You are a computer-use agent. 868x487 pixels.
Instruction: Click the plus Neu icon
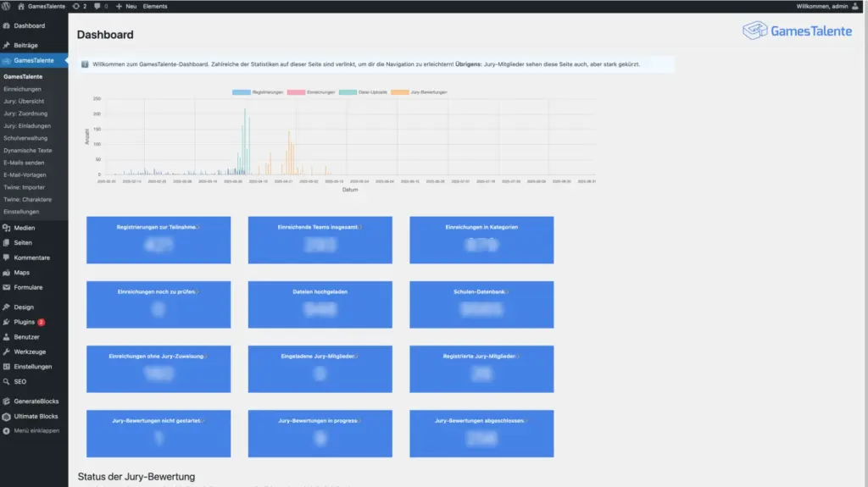pos(119,6)
